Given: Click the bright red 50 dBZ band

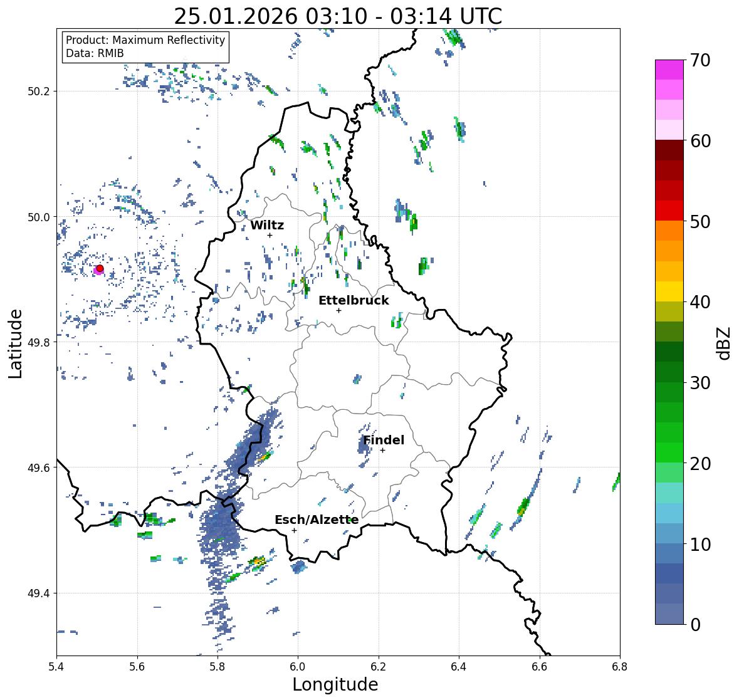Looking at the screenshot, I should (x=669, y=211).
